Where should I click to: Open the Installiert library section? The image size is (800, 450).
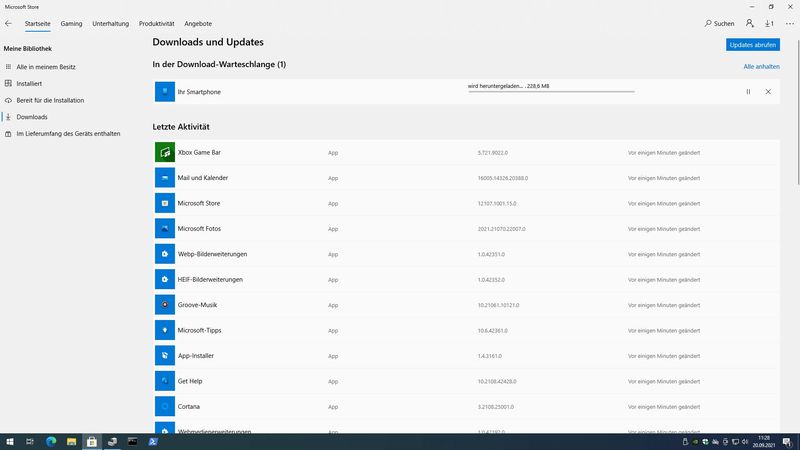coord(29,84)
